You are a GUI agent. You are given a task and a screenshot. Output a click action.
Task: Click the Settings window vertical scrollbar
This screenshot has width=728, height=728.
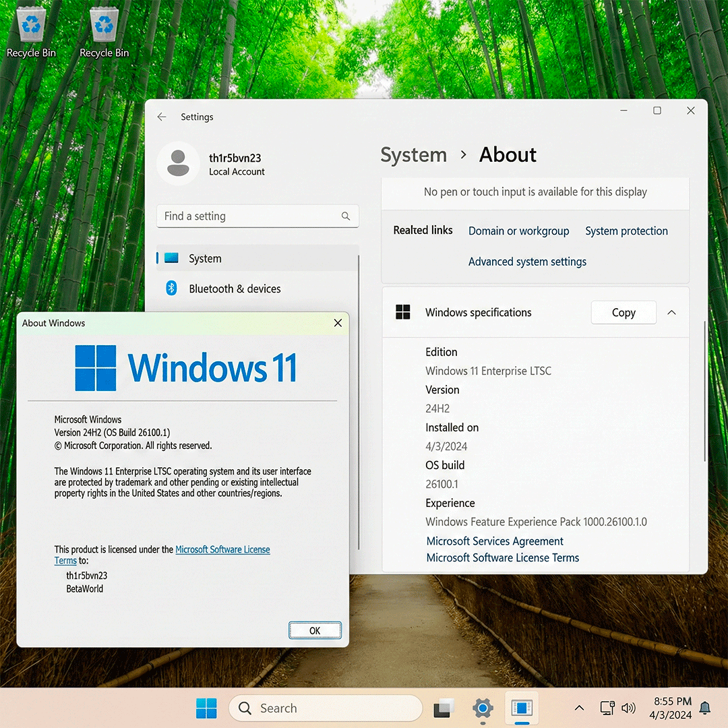coord(705,390)
